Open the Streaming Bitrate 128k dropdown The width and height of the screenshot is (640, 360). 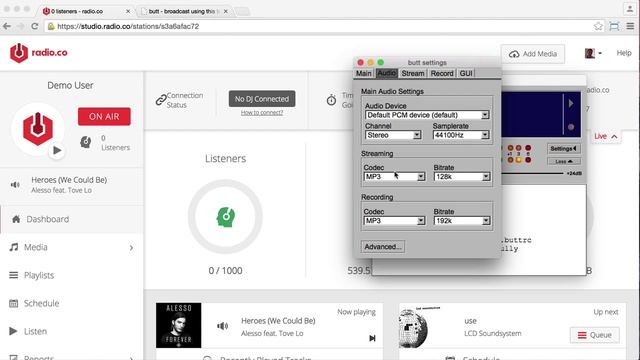pyautogui.click(x=462, y=177)
